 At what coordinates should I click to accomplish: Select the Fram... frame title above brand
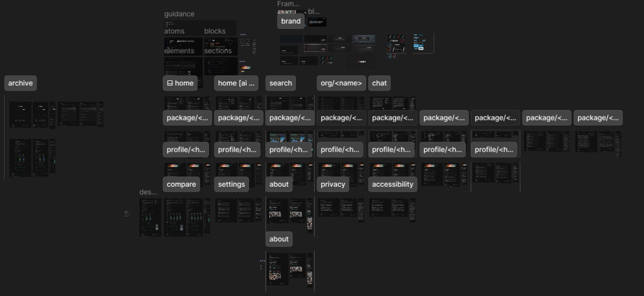(x=288, y=4)
